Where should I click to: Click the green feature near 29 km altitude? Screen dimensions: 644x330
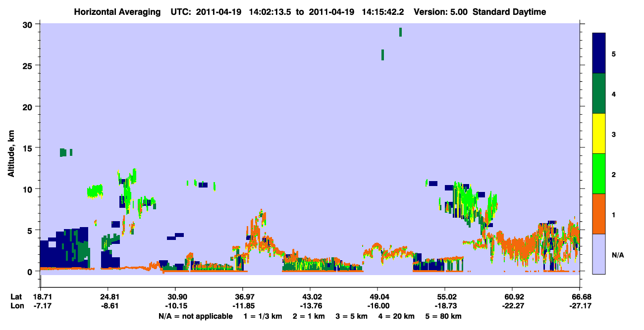pyautogui.click(x=400, y=32)
